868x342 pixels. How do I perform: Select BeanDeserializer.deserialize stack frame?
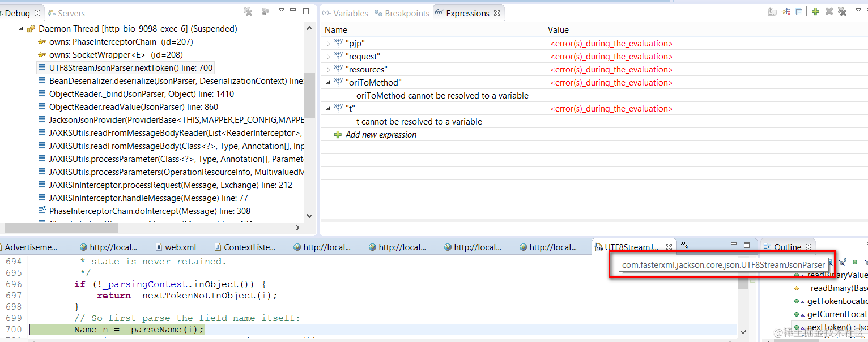point(170,81)
